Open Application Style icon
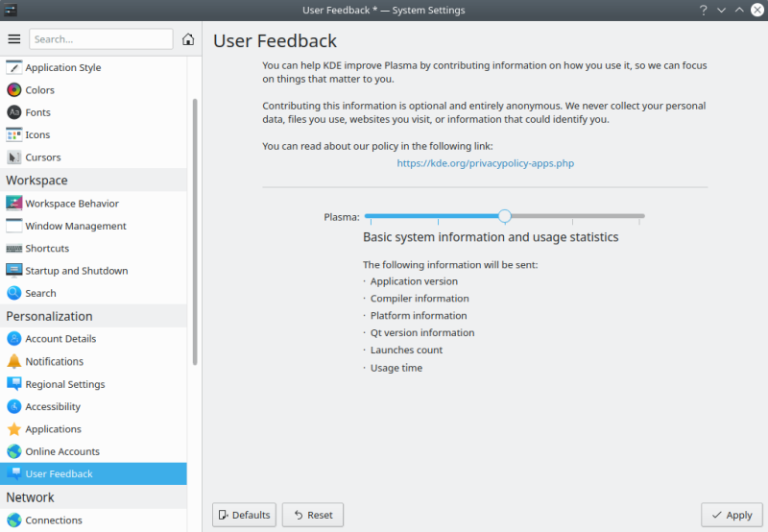The width and height of the screenshot is (768, 532). (13, 67)
